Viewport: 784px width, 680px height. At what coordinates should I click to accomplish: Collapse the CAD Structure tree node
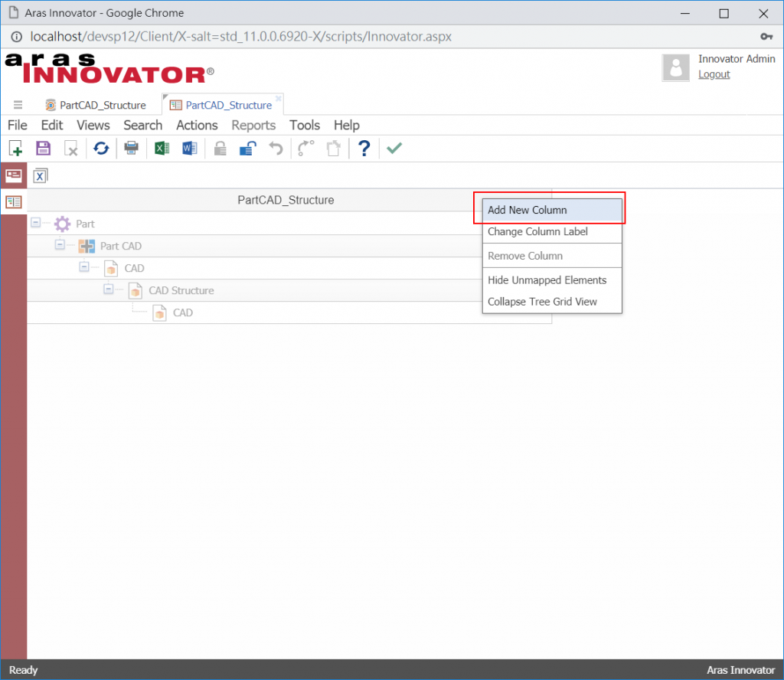pos(108,289)
